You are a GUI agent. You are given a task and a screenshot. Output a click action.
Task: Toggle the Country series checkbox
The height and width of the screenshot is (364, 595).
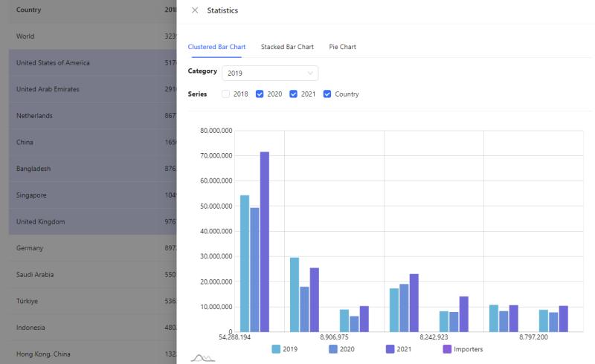(328, 94)
